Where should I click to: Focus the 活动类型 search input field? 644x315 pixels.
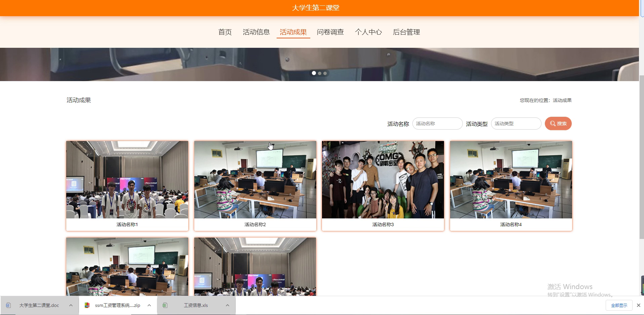point(516,124)
